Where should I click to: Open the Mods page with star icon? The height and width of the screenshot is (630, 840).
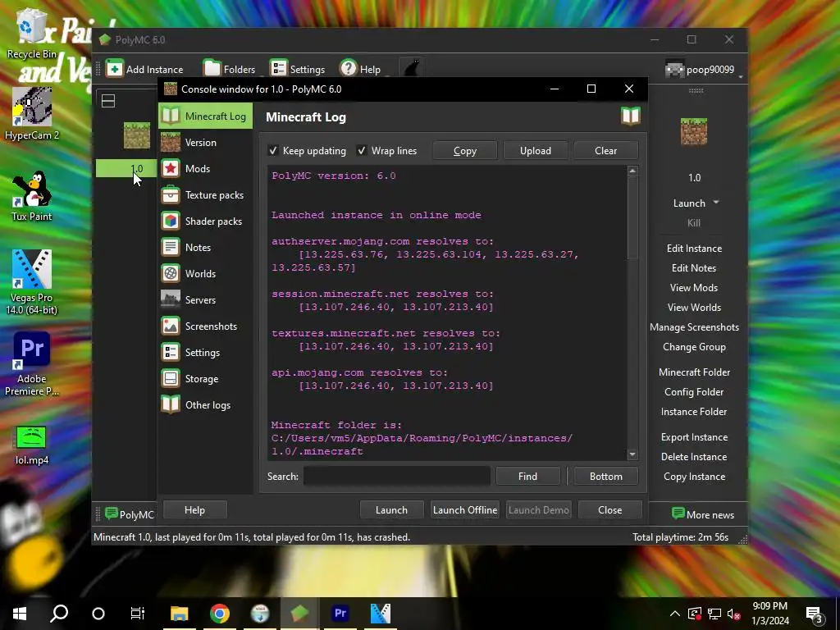(x=205, y=168)
